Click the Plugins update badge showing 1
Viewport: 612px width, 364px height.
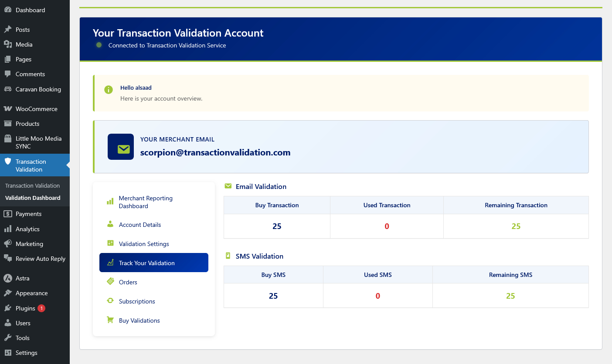click(41, 308)
